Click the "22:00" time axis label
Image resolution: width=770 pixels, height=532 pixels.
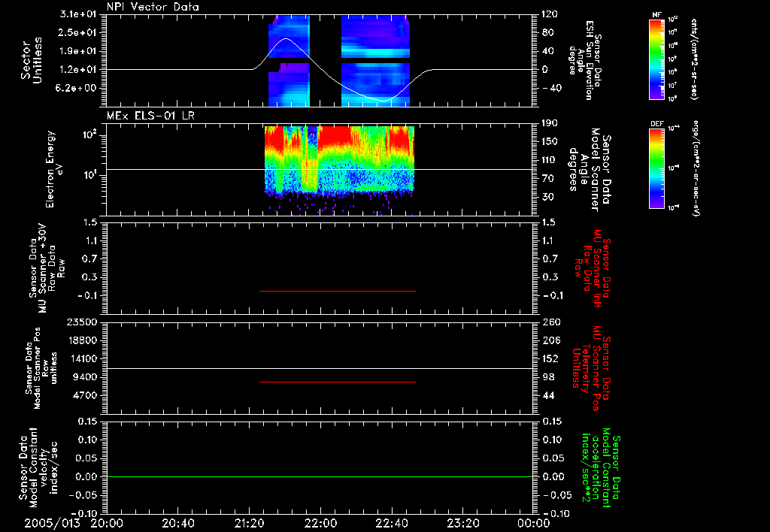[320, 523]
